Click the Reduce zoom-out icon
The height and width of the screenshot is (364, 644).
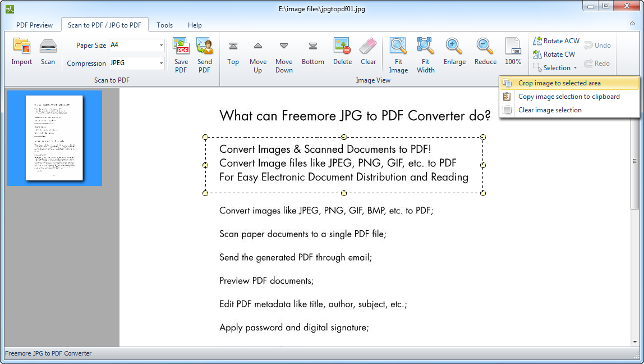(485, 46)
